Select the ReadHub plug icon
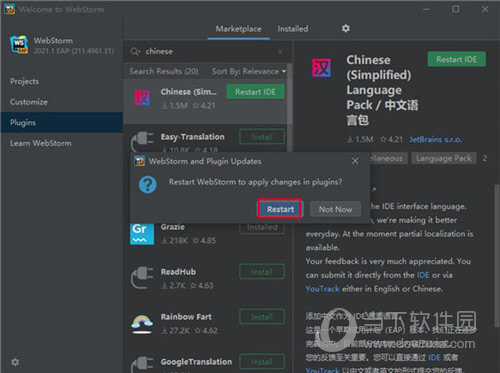Screen dimensions: 500x373 coord(142,278)
